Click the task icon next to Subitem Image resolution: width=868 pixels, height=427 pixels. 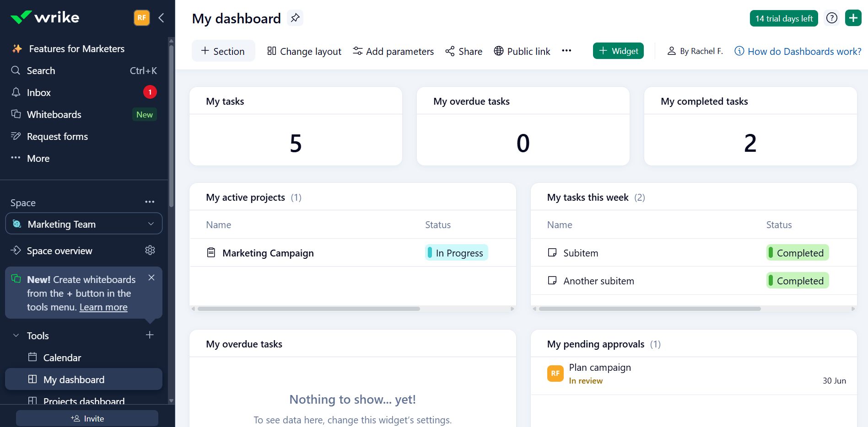tap(552, 252)
